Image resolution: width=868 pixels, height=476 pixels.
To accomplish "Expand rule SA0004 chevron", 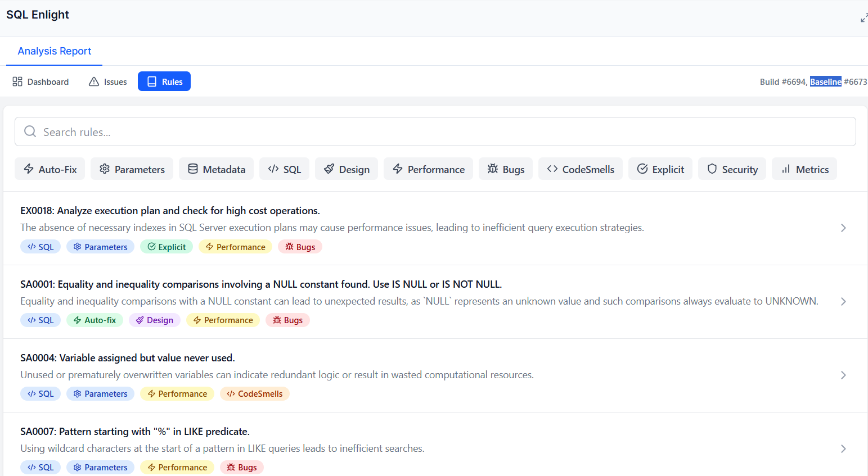I will tap(843, 375).
